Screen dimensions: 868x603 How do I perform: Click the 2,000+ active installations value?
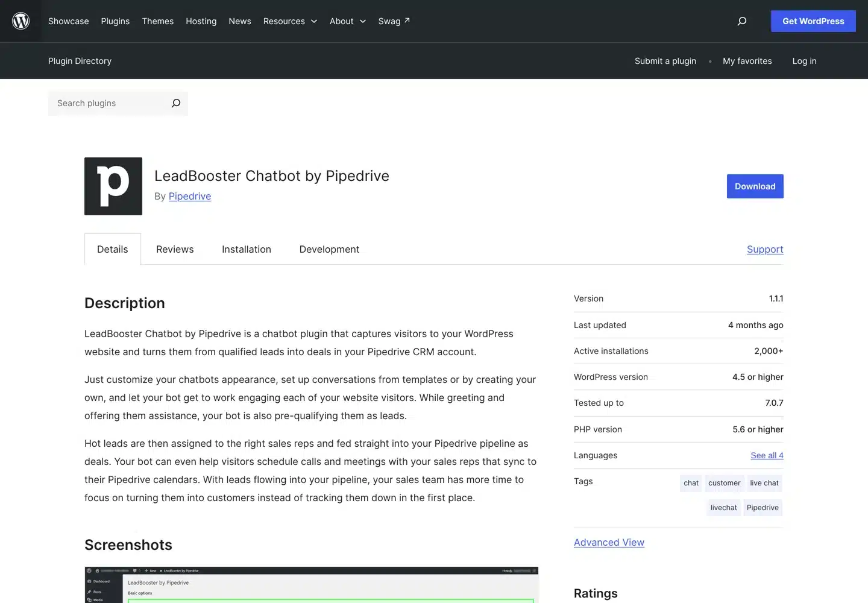point(769,351)
